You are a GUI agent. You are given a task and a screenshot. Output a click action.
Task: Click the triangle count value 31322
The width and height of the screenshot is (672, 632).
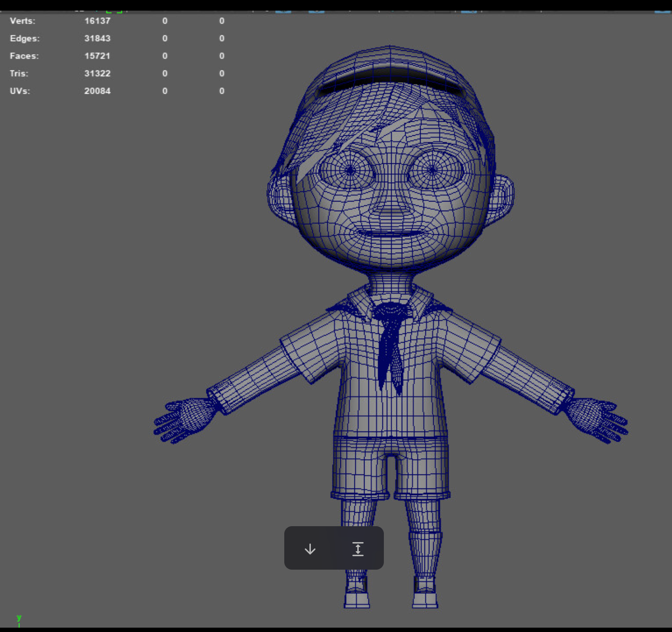[x=97, y=73]
